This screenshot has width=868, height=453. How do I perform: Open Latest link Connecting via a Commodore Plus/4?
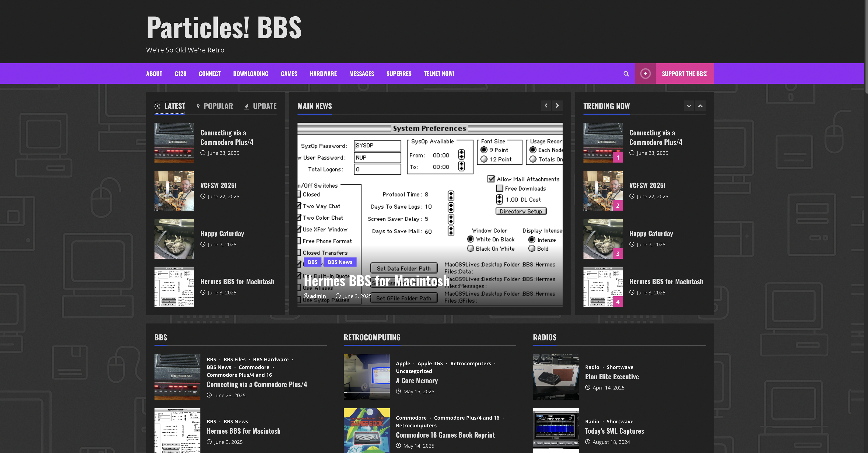[x=227, y=137]
